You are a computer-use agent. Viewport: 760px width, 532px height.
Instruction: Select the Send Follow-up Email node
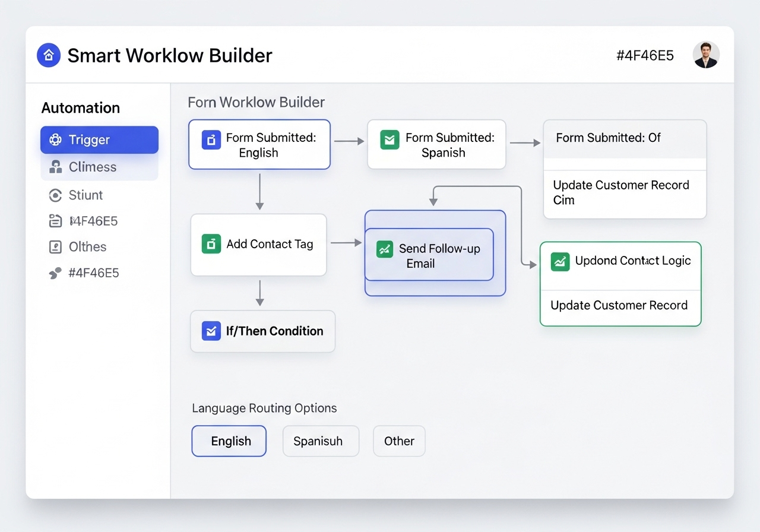pyautogui.click(x=429, y=254)
